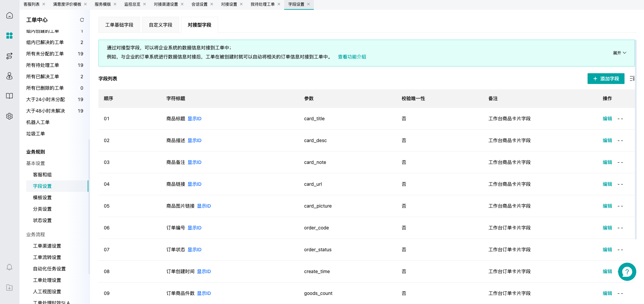Close the 对接设置 tab

[241, 4]
